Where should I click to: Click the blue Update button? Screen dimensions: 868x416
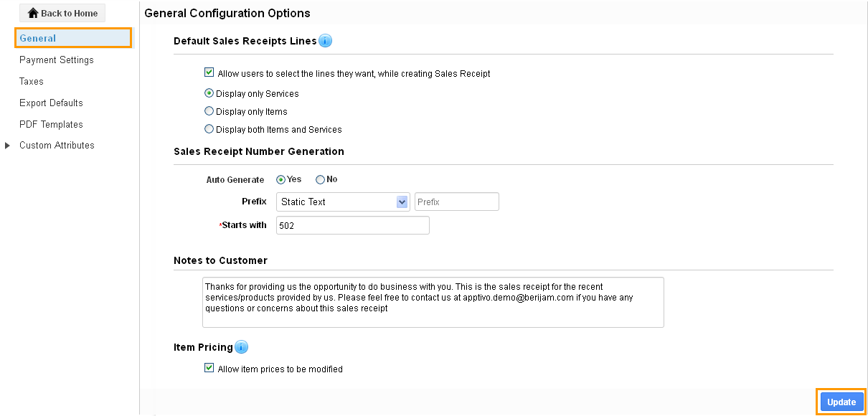pyautogui.click(x=841, y=402)
